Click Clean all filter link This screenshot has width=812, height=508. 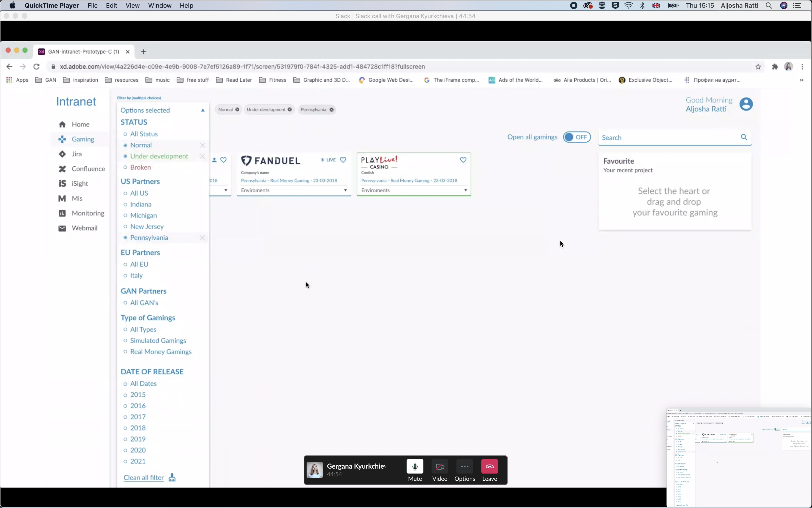point(143,477)
